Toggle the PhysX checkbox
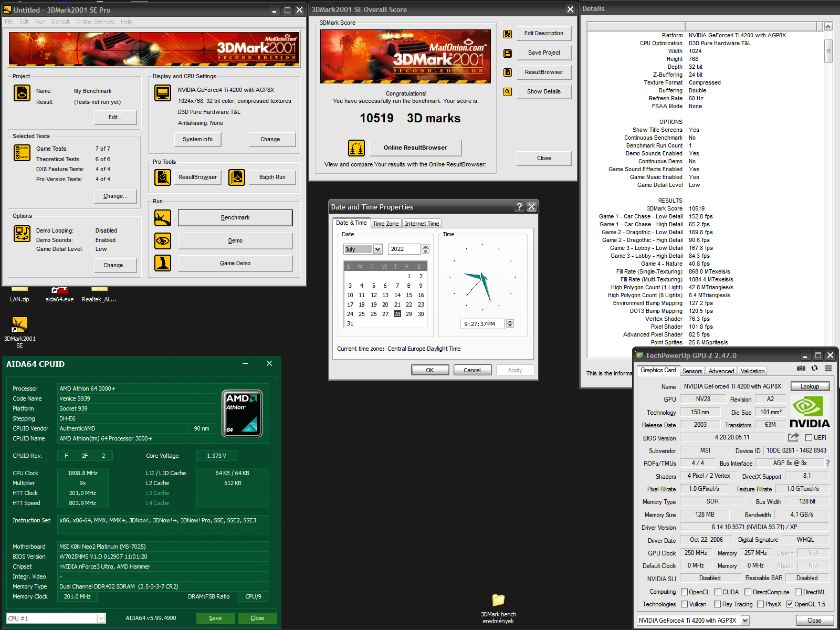 pyautogui.click(x=760, y=604)
